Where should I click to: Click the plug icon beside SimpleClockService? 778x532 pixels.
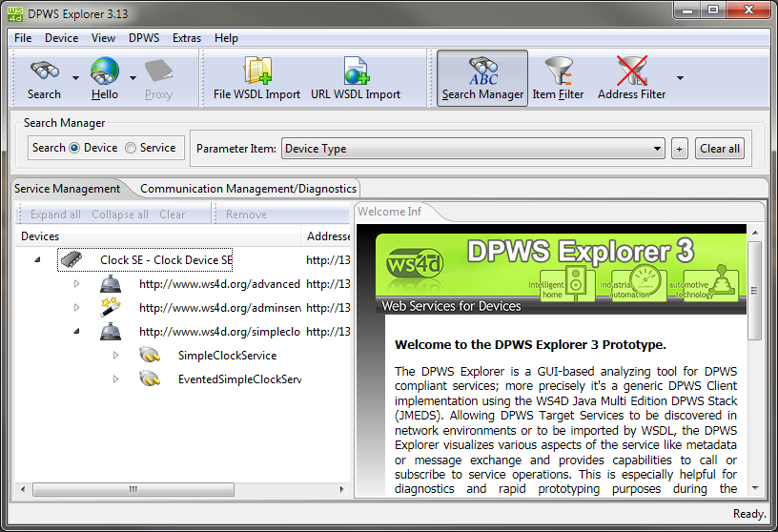coord(150,355)
